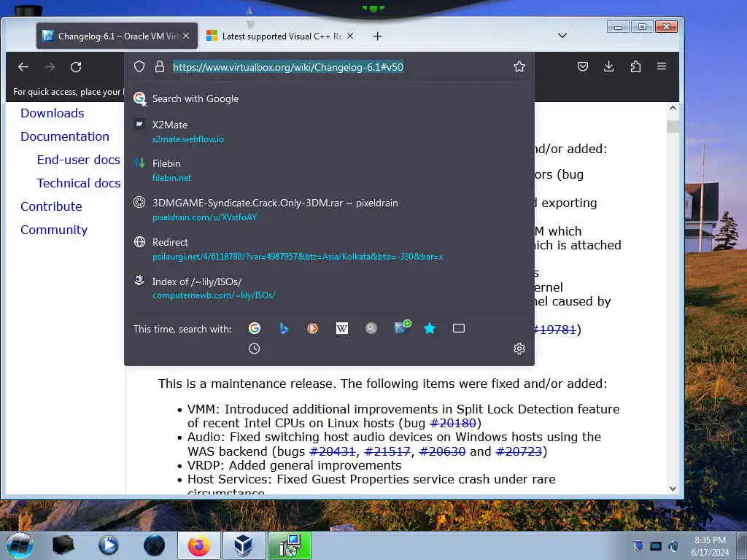
Task: Open the Downloads sidebar link
Action: click(53, 113)
